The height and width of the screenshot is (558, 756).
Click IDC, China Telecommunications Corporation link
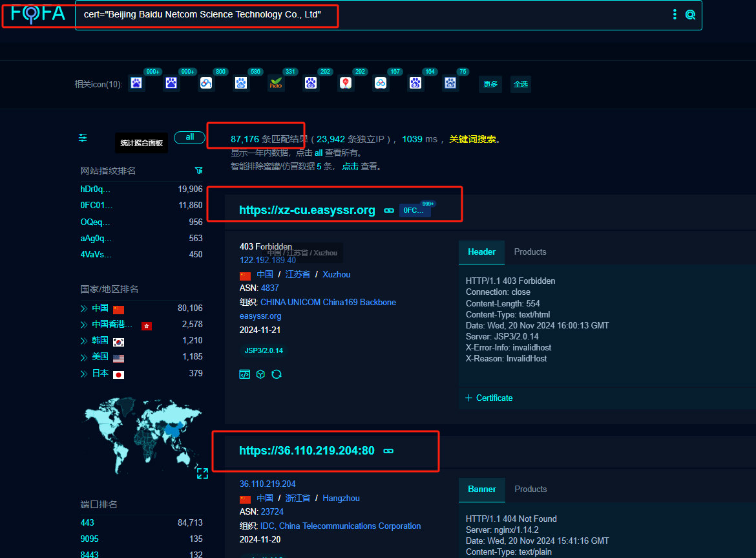[x=341, y=526]
